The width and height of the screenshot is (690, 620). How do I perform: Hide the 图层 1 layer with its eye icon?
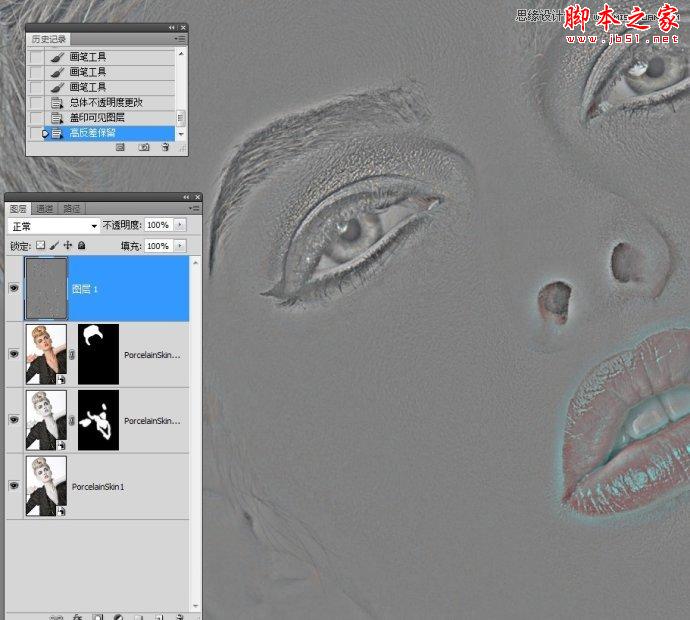click(14, 288)
